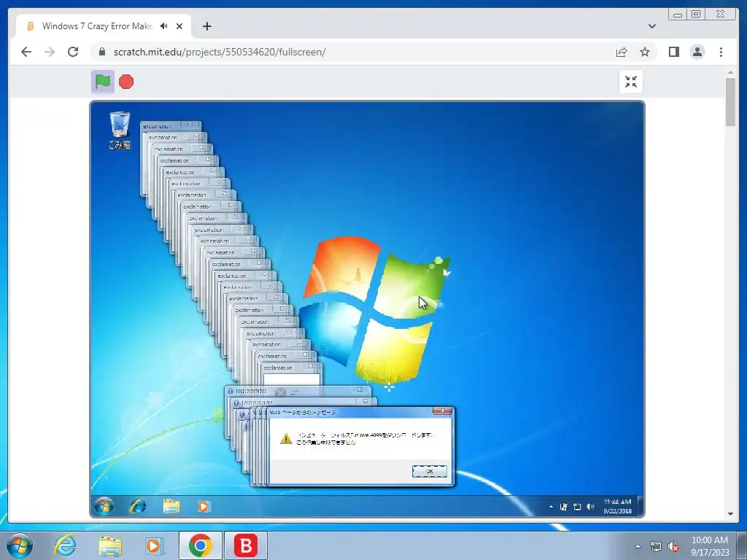The width and height of the screenshot is (747, 560).
Task: Click the page's vertical scrollbar thumb
Action: tap(730, 102)
